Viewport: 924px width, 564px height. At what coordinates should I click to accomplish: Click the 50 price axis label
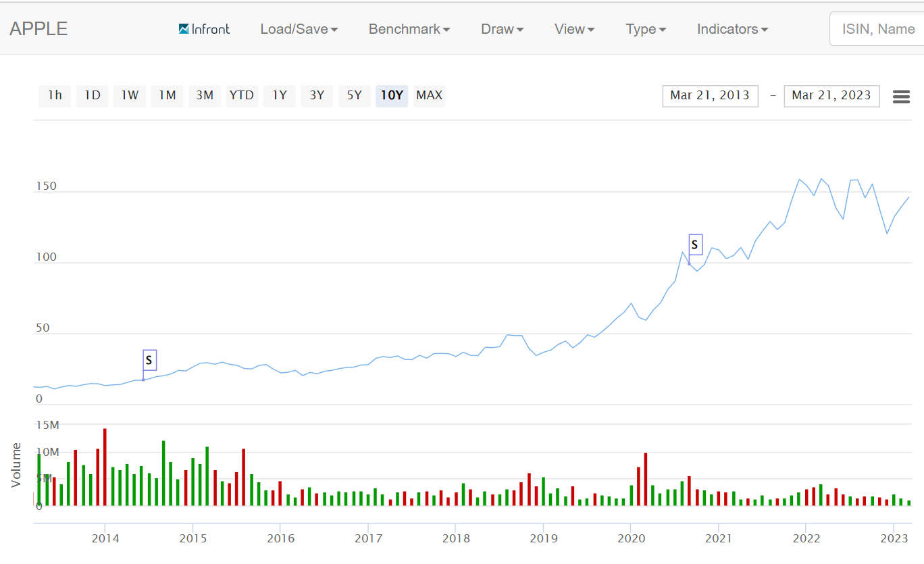click(x=43, y=328)
